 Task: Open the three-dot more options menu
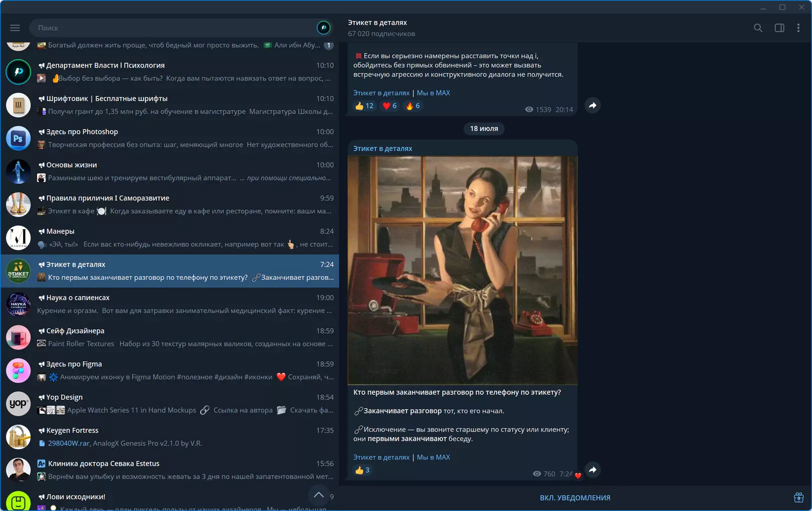[798, 28]
